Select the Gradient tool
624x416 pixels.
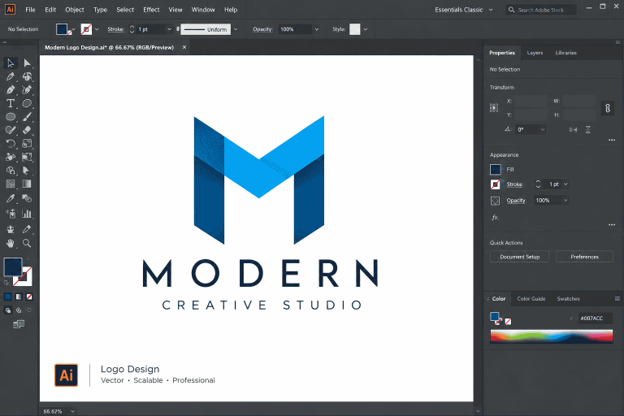tap(27, 184)
